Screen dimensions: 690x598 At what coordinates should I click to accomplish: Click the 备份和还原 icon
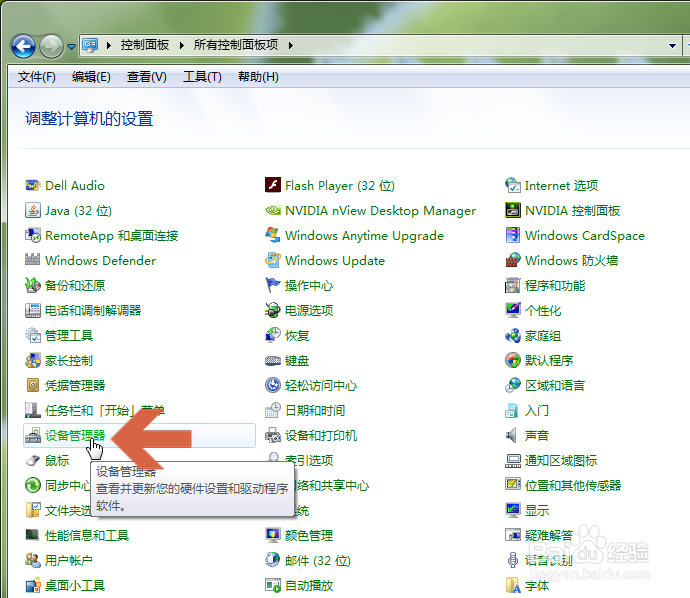click(33, 285)
